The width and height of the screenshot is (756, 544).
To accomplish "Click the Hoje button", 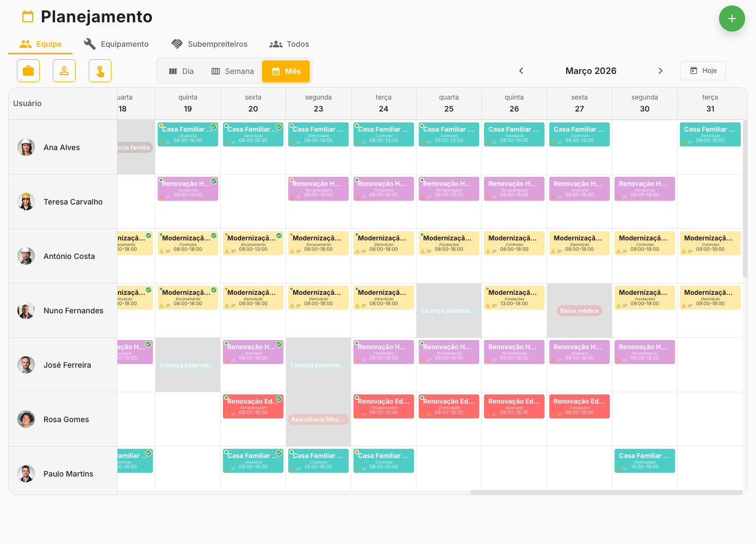I will click(x=703, y=71).
